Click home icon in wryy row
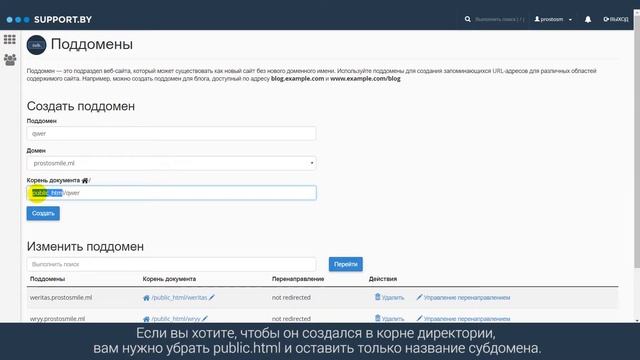This screenshot has height=360, width=640. pyautogui.click(x=146, y=319)
